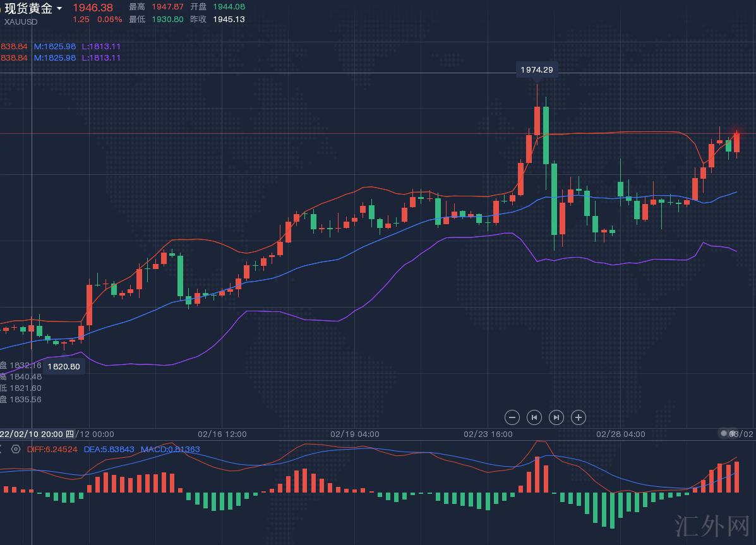Zoom out the chart with minus button
The height and width of the screenshot is (545, 756).
(x=512, y=417)
